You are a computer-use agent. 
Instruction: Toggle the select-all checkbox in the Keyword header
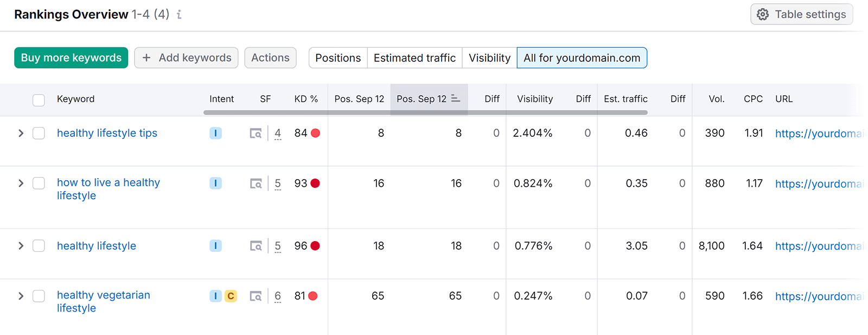click(39, 100)
